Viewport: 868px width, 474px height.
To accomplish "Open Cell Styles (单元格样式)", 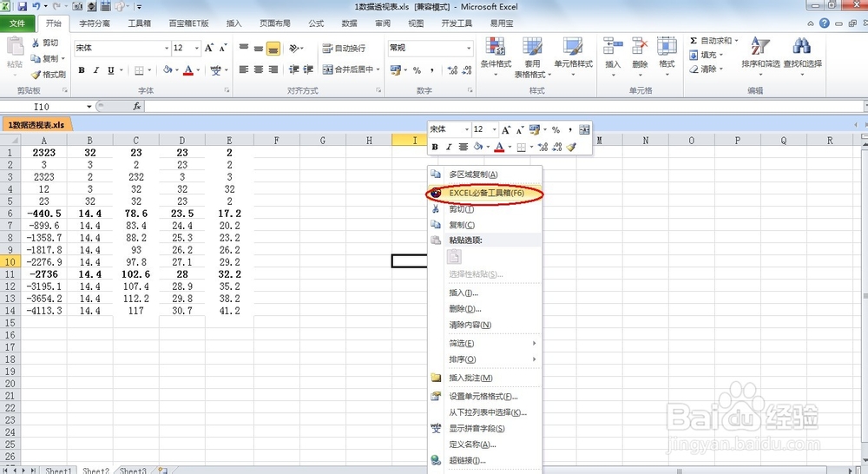I will pos(573,56).
